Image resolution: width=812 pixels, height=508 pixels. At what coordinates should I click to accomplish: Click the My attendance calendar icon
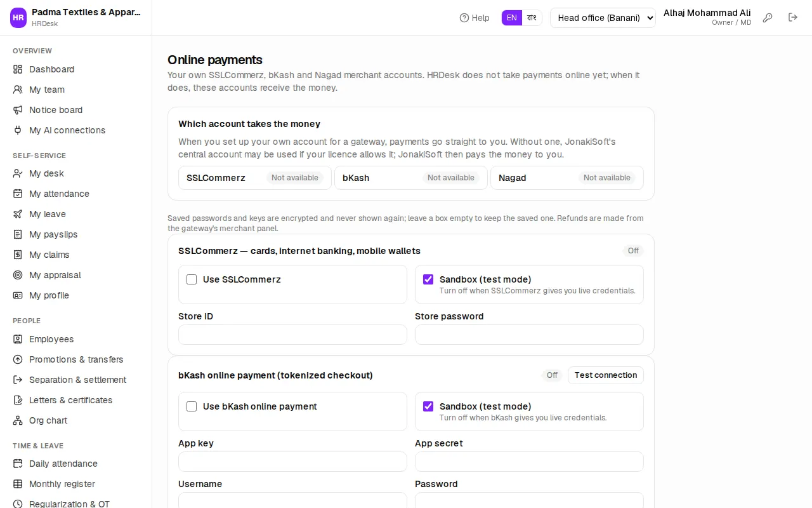point(18,194)
